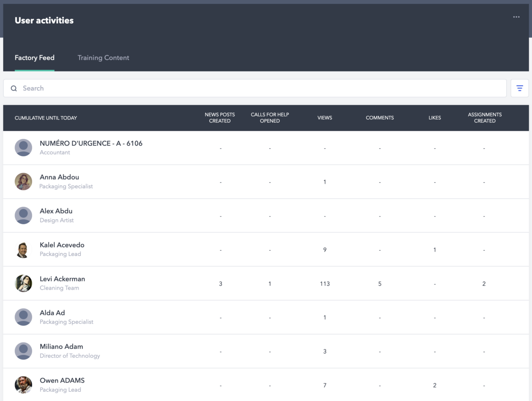Image resolution: width=532 pixels, height=401 pixels.
Task: Click Levi Ackerman's profile photo
Action: pyautogui.click(x=24, y=284)
